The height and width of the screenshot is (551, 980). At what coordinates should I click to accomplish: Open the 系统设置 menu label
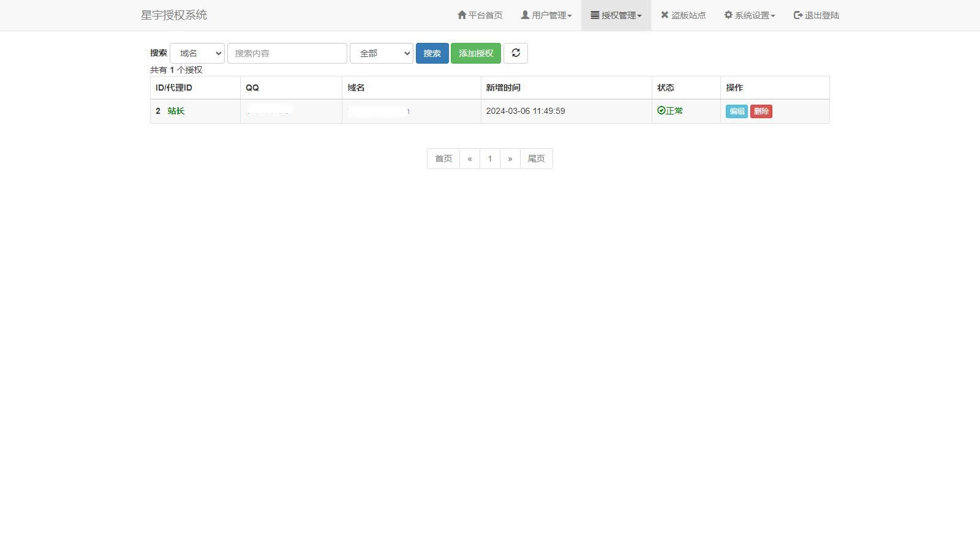tap(752, 15)
